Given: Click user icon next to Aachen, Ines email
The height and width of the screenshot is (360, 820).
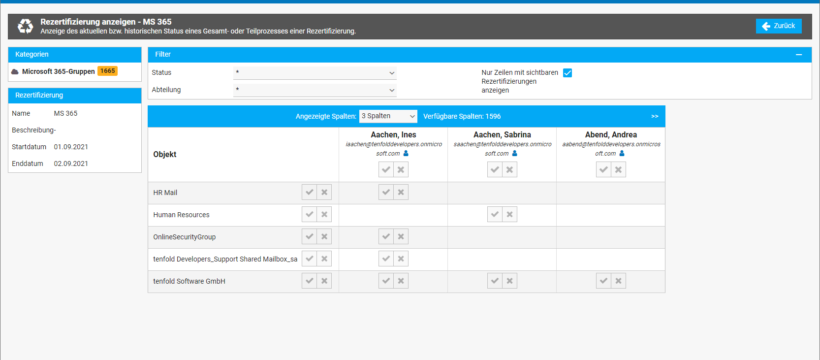Looking at the screenshot, I should point(405,153).
